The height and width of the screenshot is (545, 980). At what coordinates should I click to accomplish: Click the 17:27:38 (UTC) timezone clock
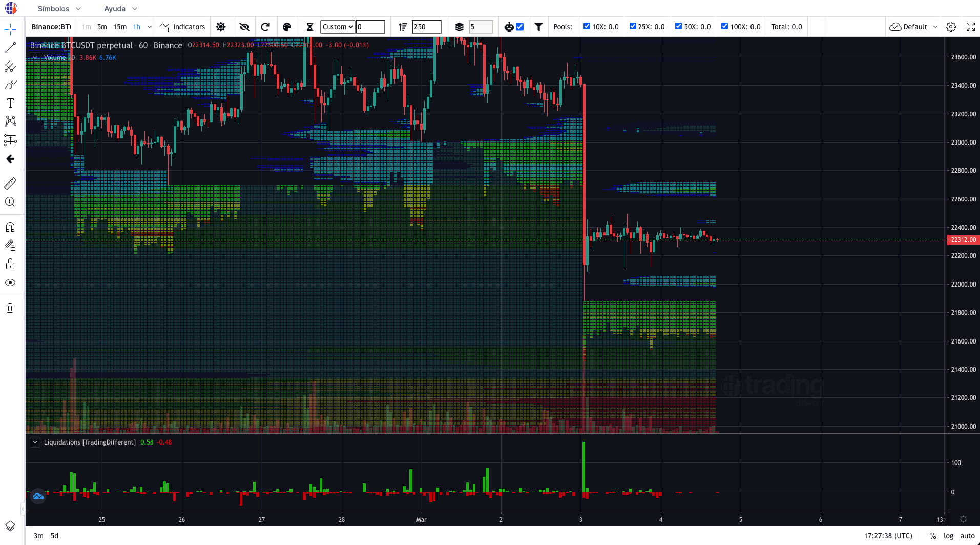(888, 536)
